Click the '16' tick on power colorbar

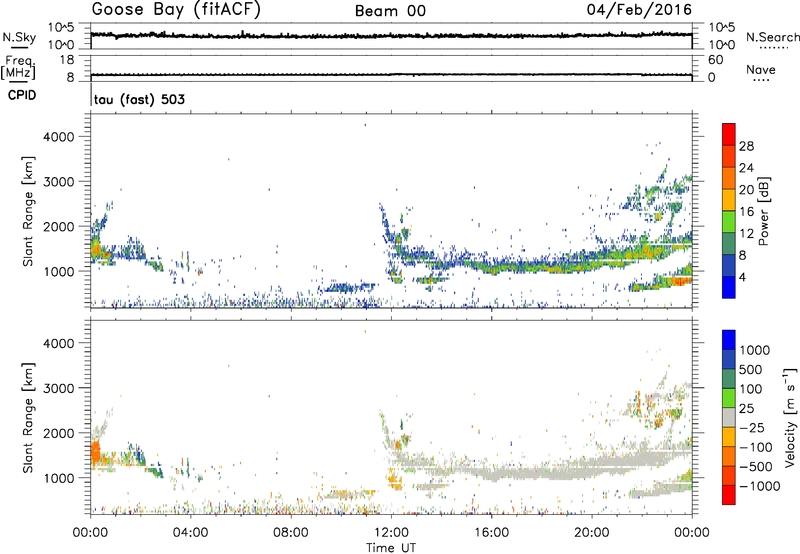click(746, 212)
